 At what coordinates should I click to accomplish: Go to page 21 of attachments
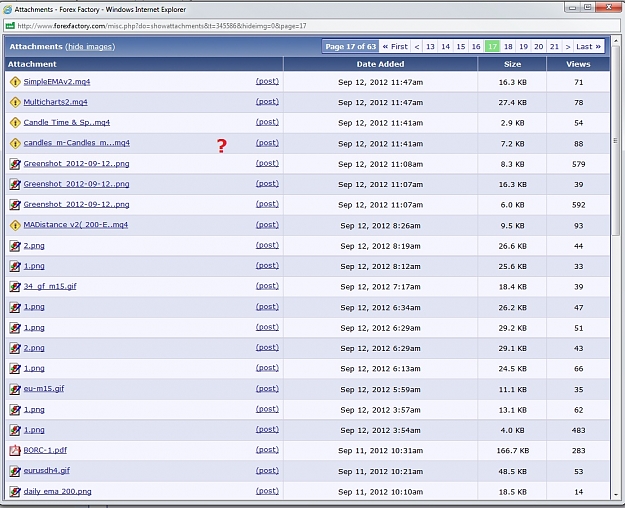[554, 47]
